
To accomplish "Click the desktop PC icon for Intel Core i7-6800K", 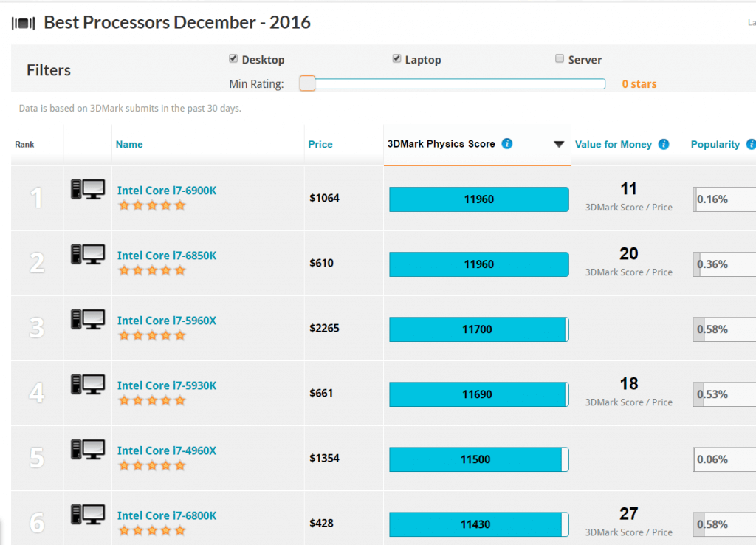I will [88, 515].
